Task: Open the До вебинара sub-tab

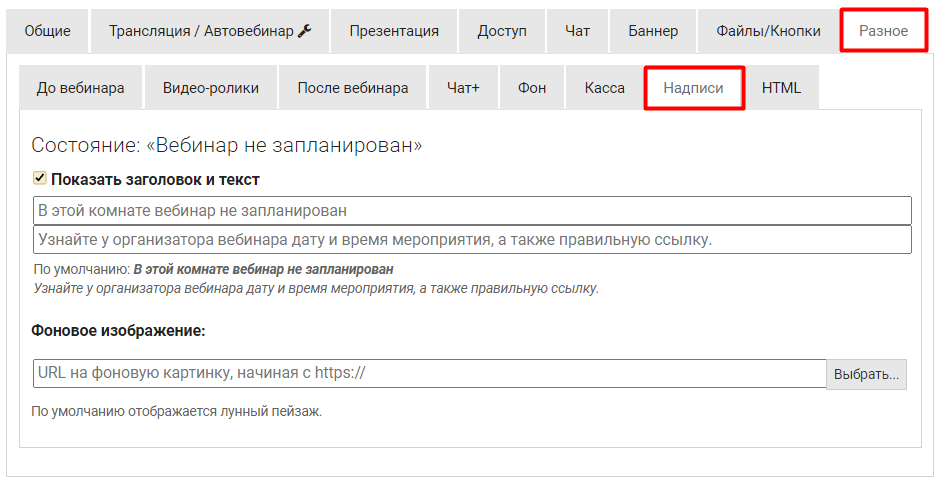Action: [81, 88]
